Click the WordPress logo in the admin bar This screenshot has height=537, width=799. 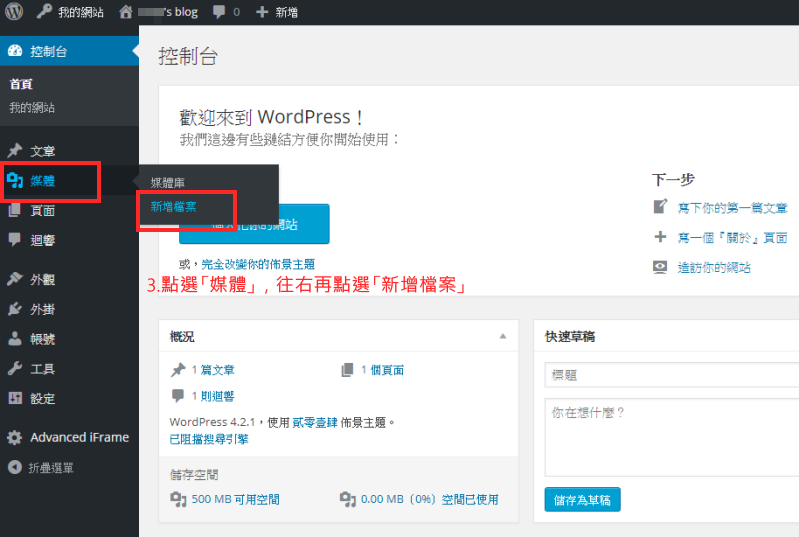point(14,11)
